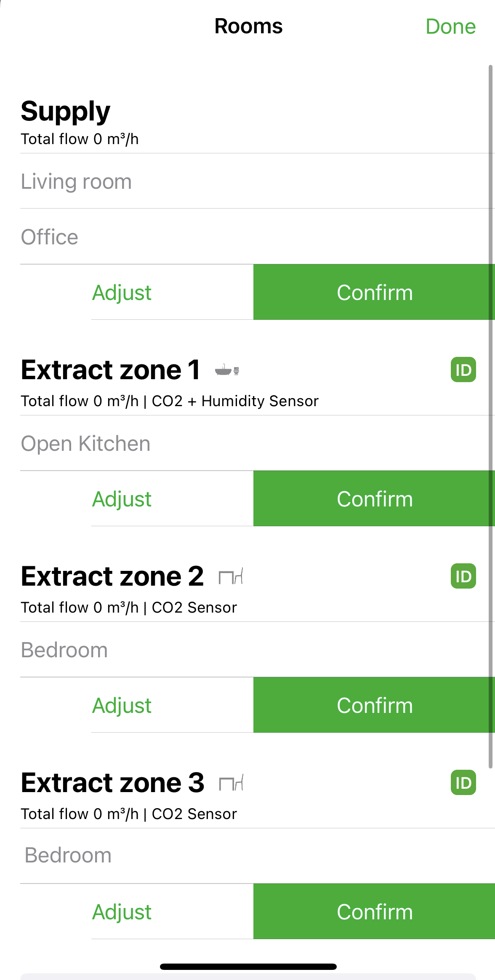Tap the ID badge for Extract zone 3
This screenshot has height=980, width=495.
click(x=463, y=782)
